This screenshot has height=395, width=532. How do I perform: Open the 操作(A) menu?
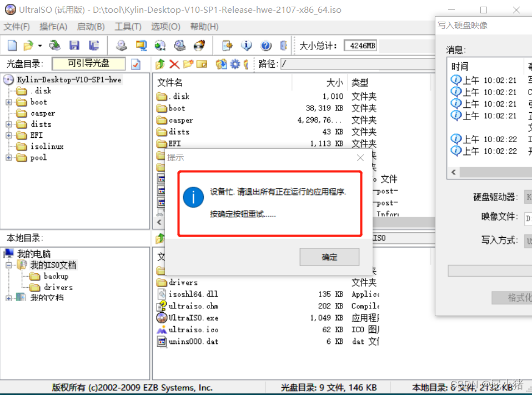pyautogui.click(x=53, y=27)
